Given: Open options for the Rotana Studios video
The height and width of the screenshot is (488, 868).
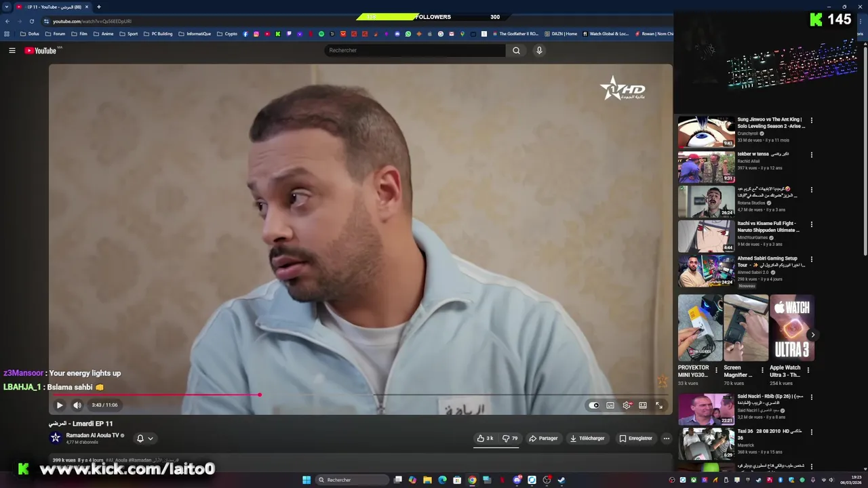Looking at the screenshot, I should (x=811, y=190).
